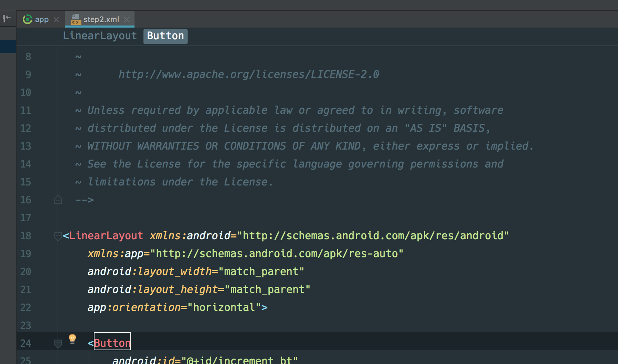Viewport: 618px width, 364px height.
Task: Click the match_parent value on layout_width
Action: (x=261, y=271)
